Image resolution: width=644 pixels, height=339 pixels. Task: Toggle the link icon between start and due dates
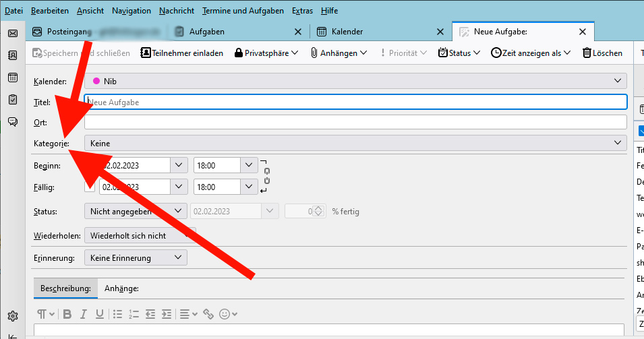(267, 175)
